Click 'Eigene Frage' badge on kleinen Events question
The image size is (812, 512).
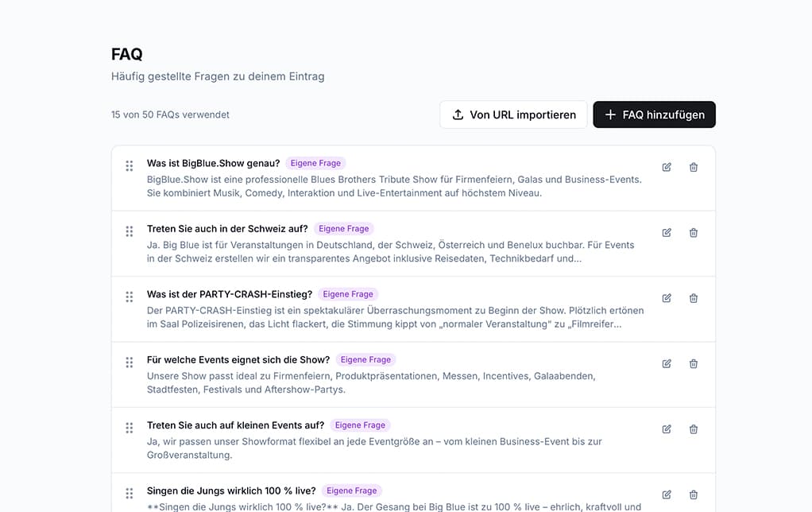(x=360, y=425)
